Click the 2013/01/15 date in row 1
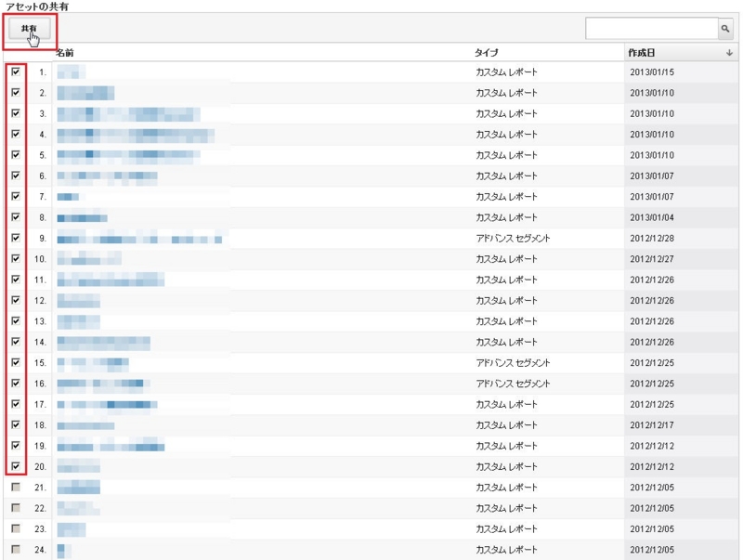This screenshot has width=743, height=560. point(652,72)
